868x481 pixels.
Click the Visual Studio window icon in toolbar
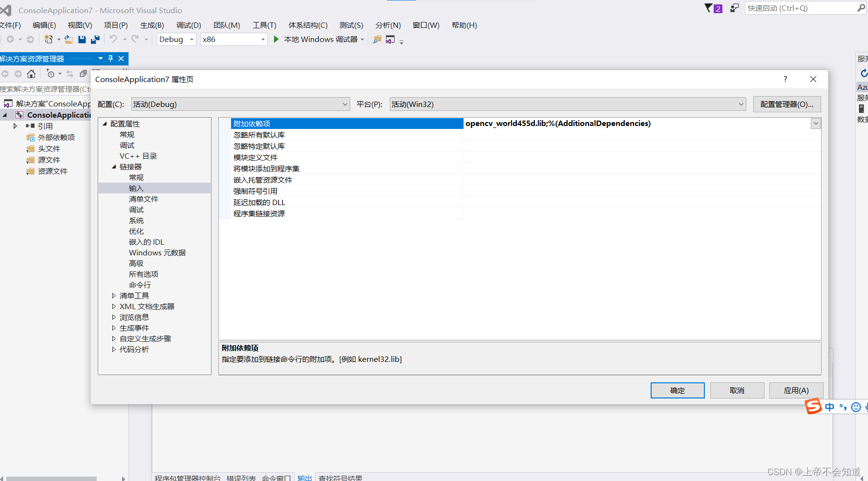[x=390, y=40]
